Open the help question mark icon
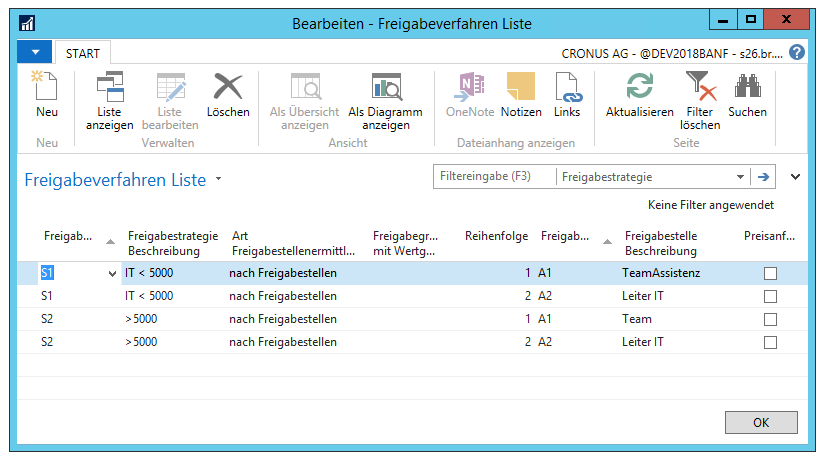This screenshot has height=463, width=821. [x=796, y=52]
